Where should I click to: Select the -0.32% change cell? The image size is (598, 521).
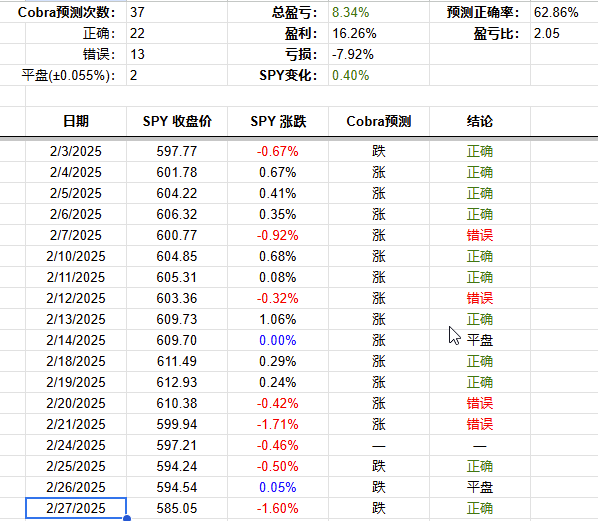[278, 298]
